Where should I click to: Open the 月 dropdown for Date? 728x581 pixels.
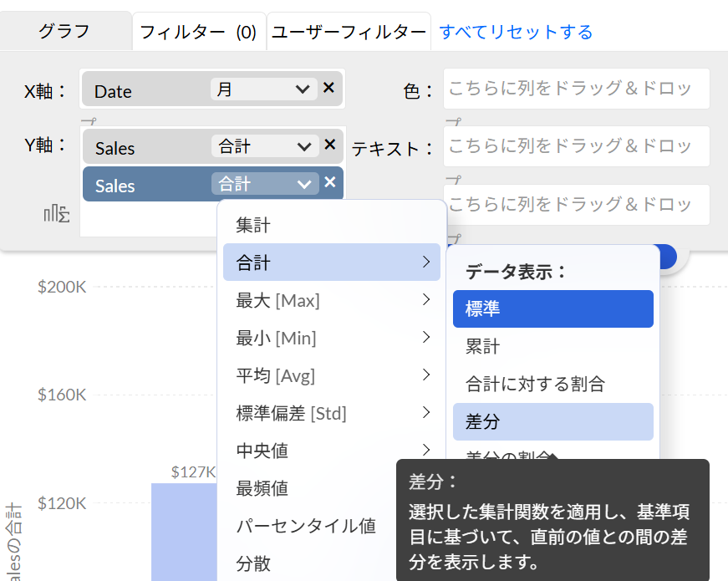coord(263,89)
